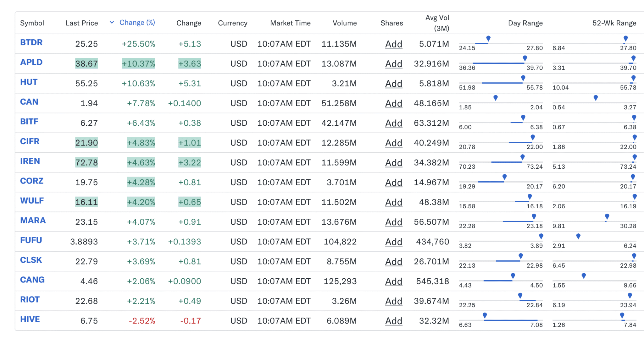644x344 pixels.
Task: Open the BTDR ticker link
Action: coord(31,42)
